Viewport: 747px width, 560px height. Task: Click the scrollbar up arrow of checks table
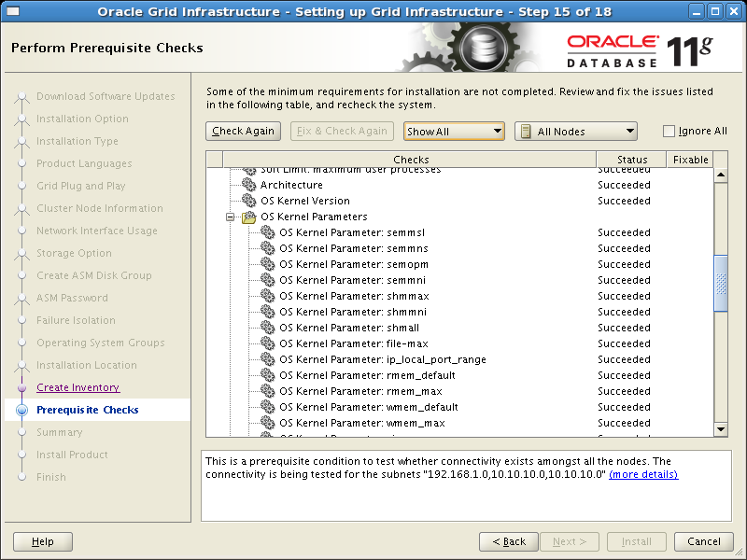(x=721, y=175)
